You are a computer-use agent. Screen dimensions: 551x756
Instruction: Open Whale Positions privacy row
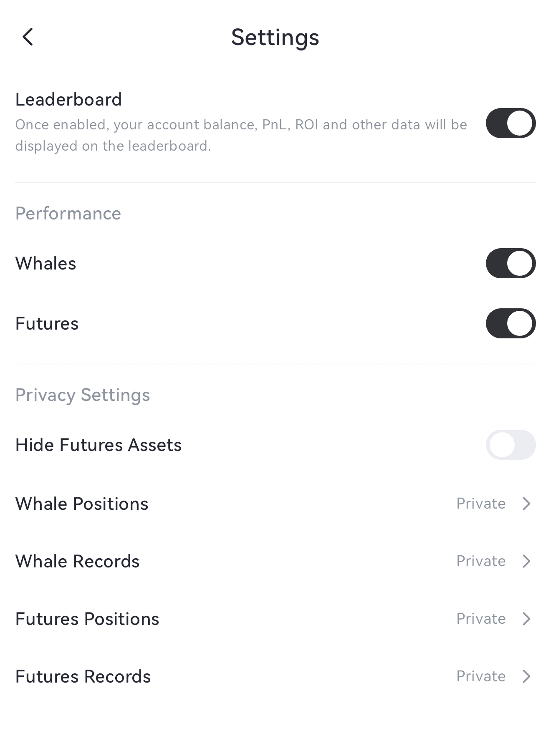coord(82,504)
